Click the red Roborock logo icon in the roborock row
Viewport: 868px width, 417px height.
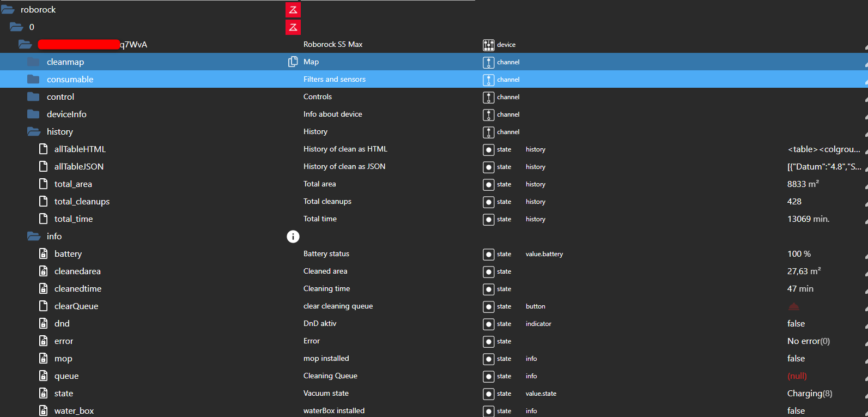[x=293, y=10]
